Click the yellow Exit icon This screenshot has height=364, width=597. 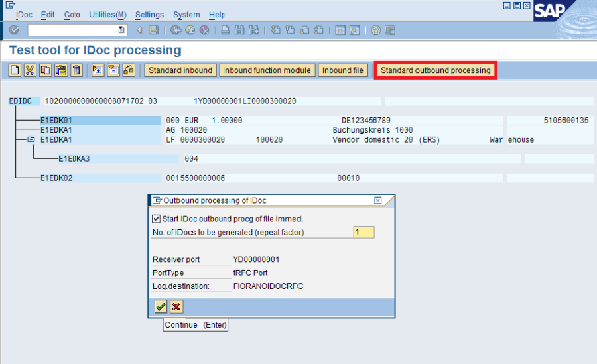[190, 30]
